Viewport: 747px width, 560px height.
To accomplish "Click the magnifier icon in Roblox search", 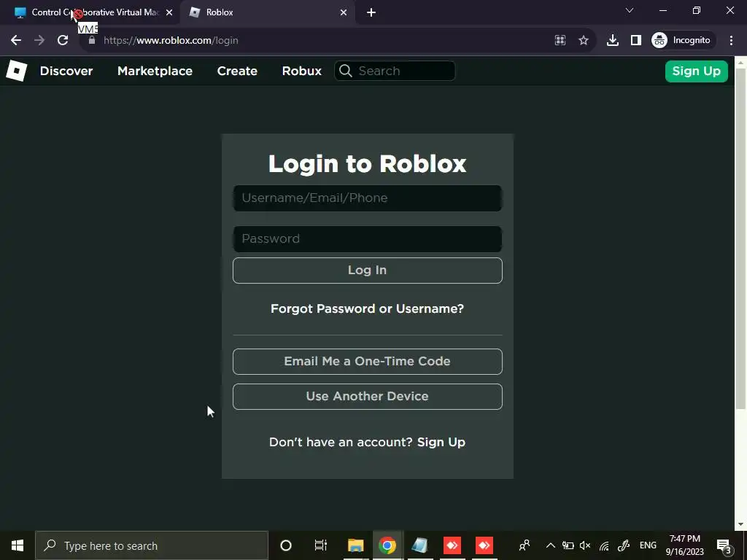I will click(346, 71).
